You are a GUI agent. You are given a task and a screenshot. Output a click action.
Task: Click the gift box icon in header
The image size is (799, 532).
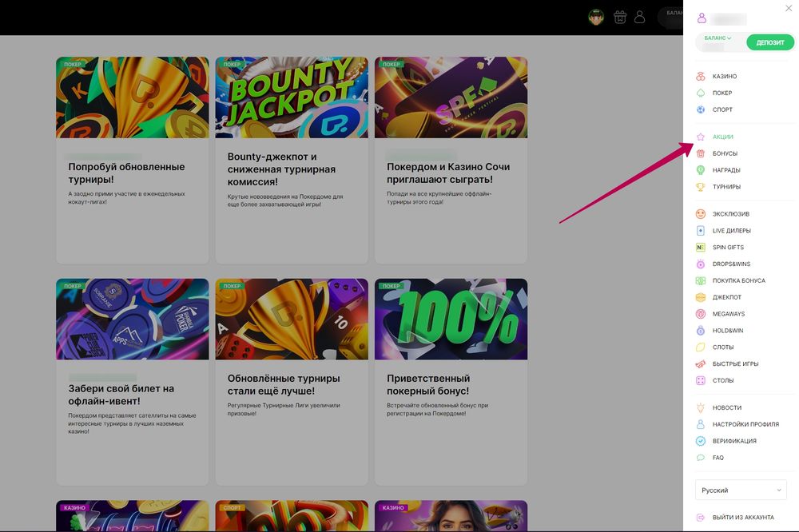pyautogui.click(x=619, y=17)
